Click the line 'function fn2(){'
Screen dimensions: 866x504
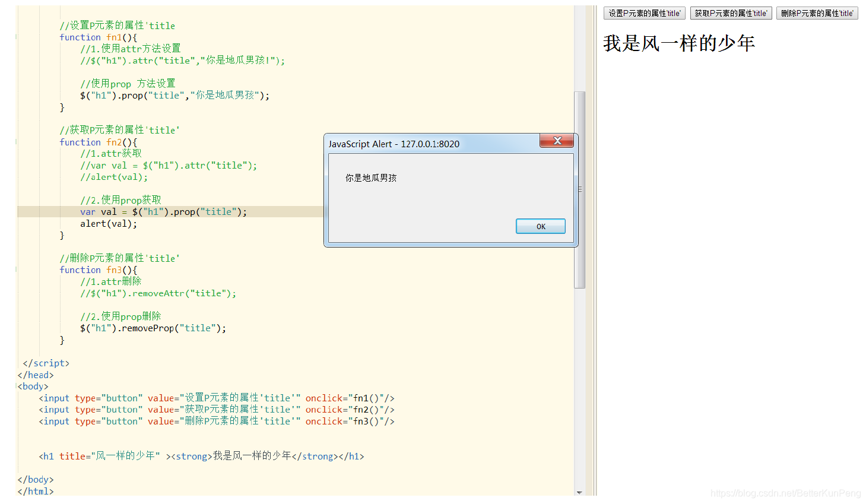coord(98,142)
